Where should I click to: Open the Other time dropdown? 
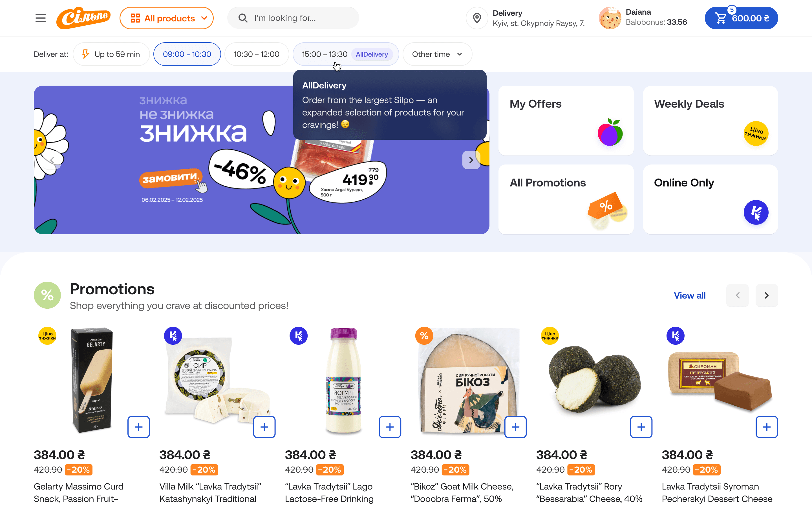pyautogui.click(x=437, y=54)
